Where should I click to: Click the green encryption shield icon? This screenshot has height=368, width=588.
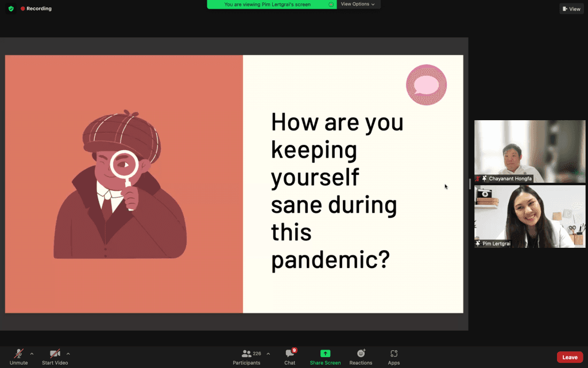pos(10,9)
